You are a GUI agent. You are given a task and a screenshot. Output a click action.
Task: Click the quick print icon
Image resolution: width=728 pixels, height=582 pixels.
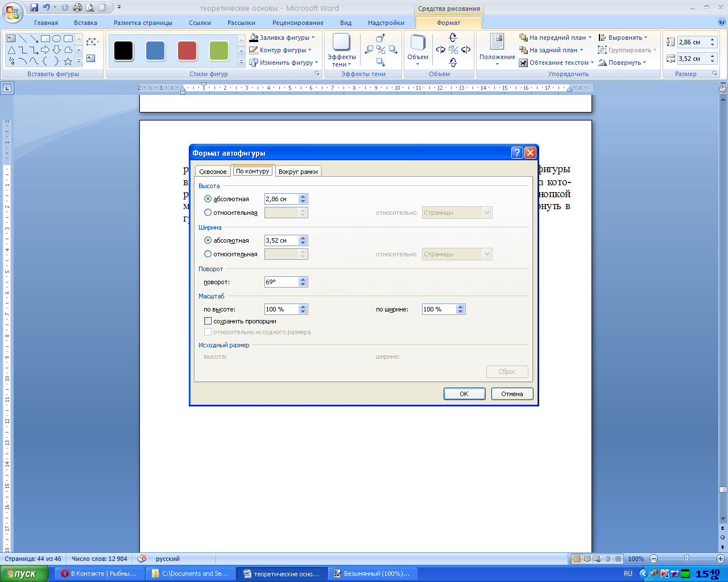click(x=77, y=8)
